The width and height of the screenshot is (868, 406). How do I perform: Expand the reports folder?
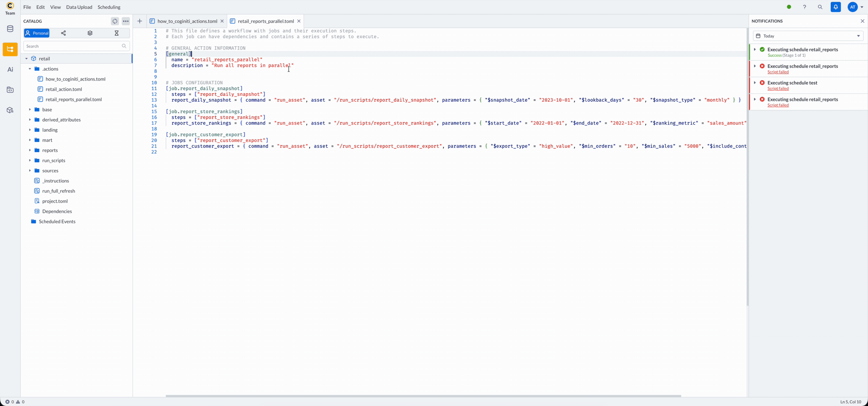click(30, 150)
